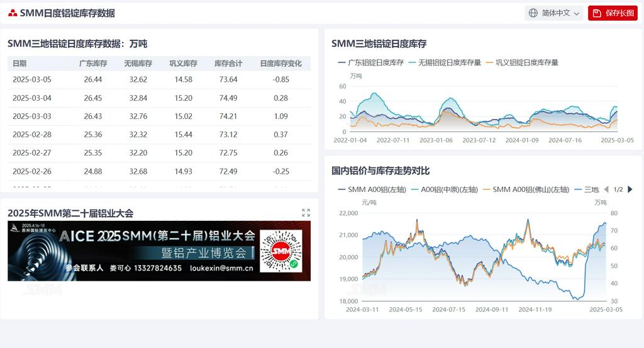Viewport: 644px width, 348px height.
Task: Select the 2025-02-26 date cell
Action: [32, 171]
